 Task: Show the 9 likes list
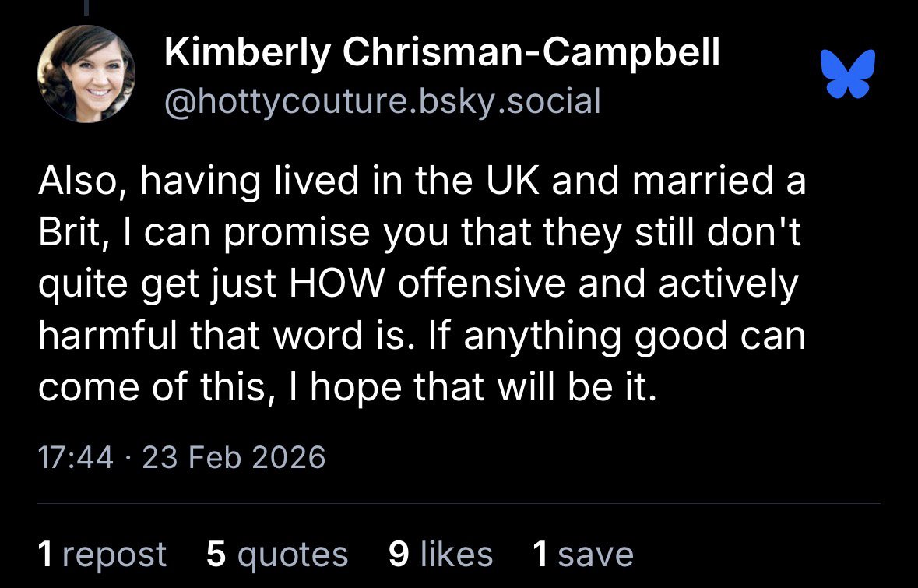(x=440, y=554)
